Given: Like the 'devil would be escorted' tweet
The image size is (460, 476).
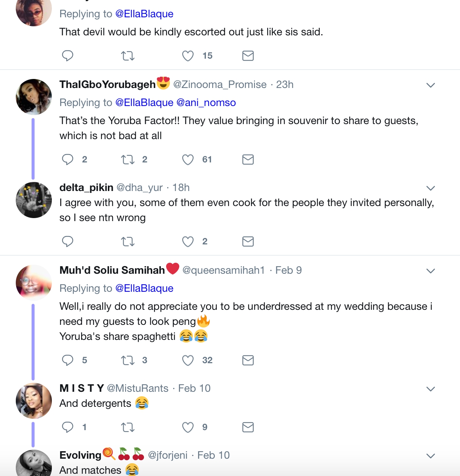Looking at the screenshot, I should [188, 56].
